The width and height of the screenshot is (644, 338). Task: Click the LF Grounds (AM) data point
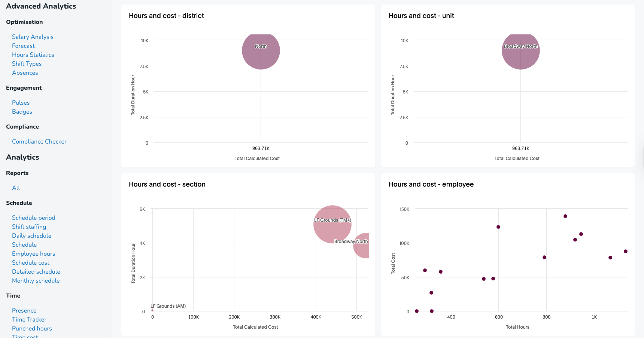(x=152, y=310)
